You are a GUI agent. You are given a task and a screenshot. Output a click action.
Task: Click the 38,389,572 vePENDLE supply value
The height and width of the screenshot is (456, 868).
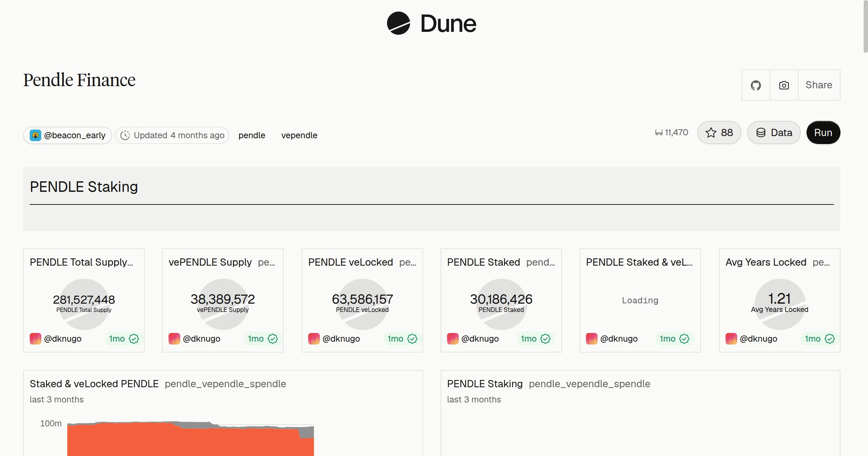[x=223, y=299]
